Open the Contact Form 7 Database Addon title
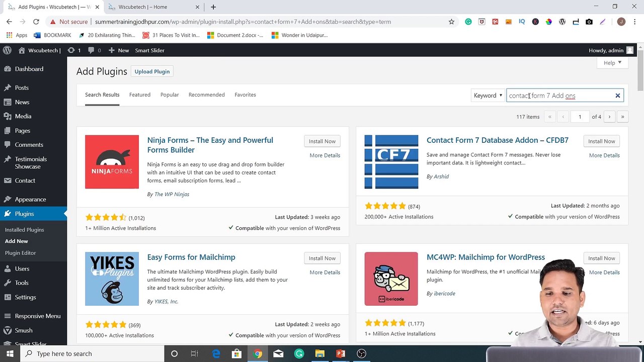Screen dimensions: 644x362 point(498,140)
